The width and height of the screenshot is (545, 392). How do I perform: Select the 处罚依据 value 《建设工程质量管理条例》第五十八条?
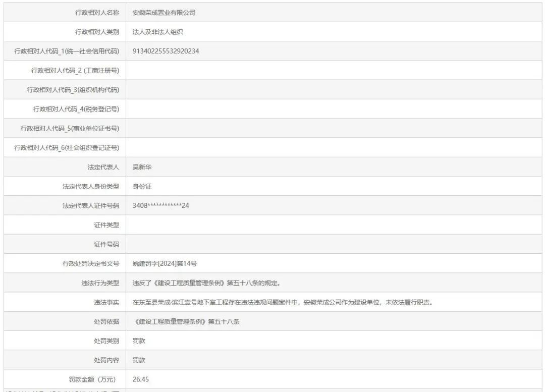point(186,321)
